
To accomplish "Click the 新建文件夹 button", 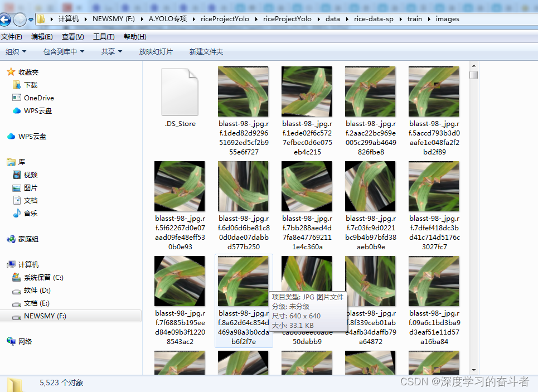I will pos(206,51).
